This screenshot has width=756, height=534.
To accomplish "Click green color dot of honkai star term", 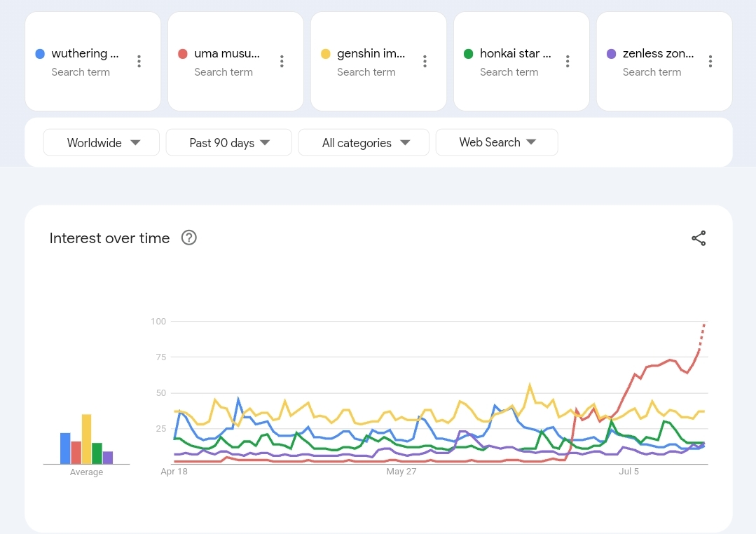I will 468,53.
